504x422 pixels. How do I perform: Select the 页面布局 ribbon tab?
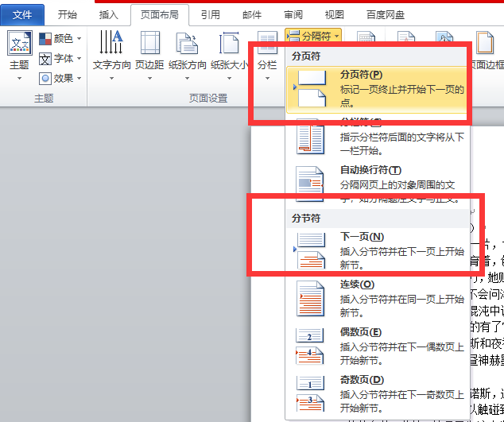point(160,15)
